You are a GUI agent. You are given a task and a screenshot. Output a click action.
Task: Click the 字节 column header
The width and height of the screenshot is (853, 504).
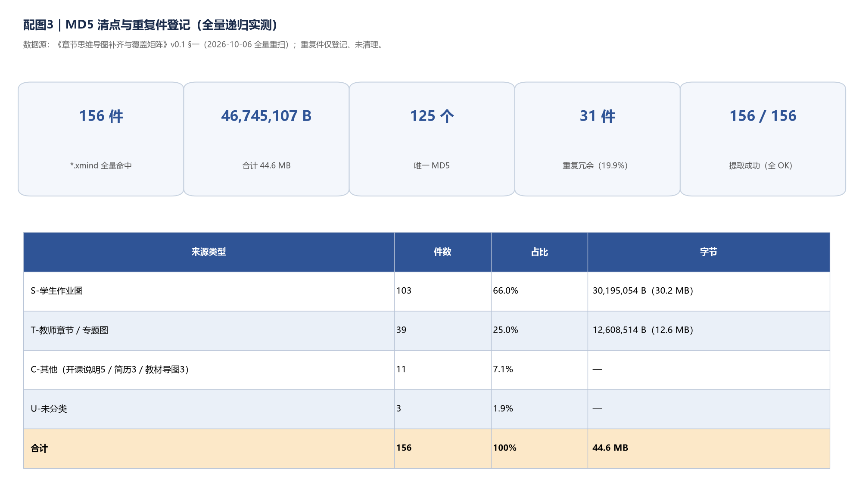tap(709, 252)
